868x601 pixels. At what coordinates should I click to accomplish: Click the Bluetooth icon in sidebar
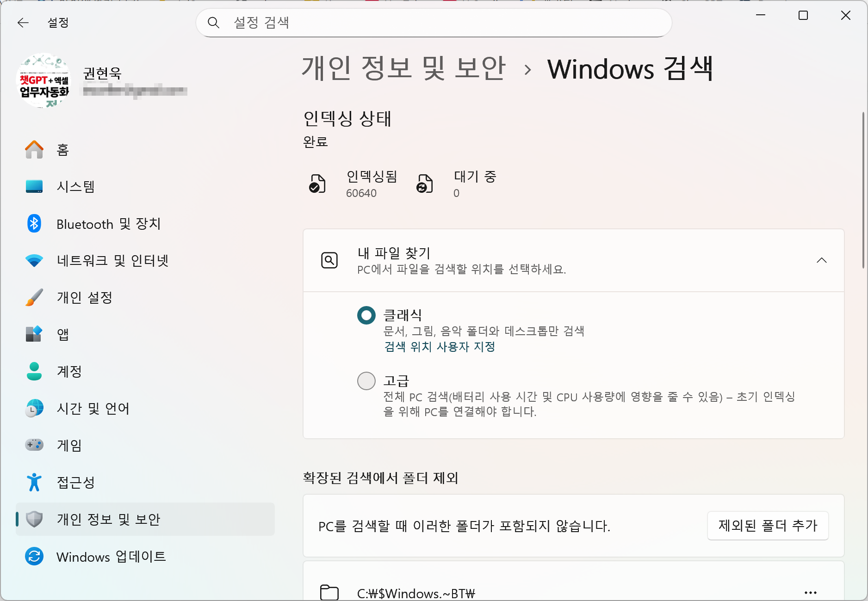pyautogui.click(x=34, y=224)
